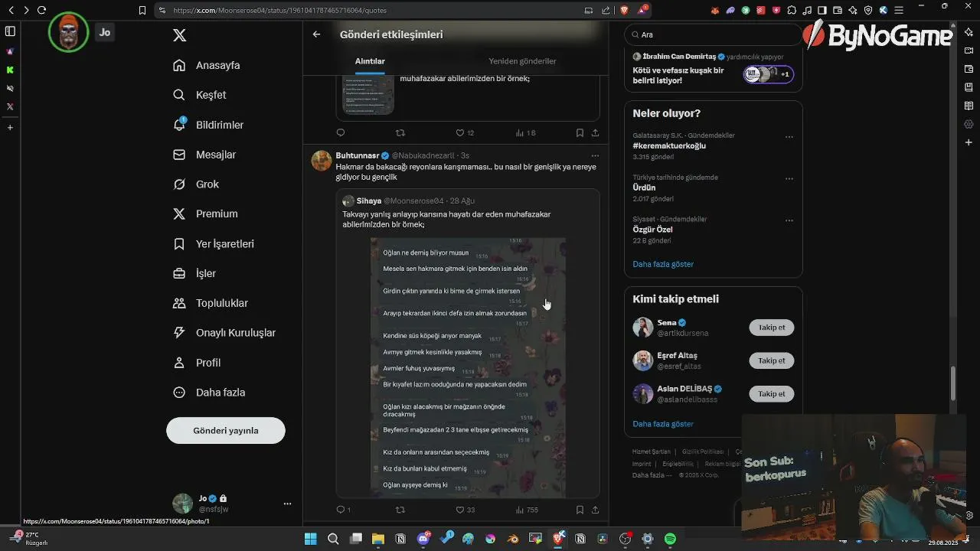980x551 pixels.
Task: Click the Brave shields icon
Action: tap(623, 10)
